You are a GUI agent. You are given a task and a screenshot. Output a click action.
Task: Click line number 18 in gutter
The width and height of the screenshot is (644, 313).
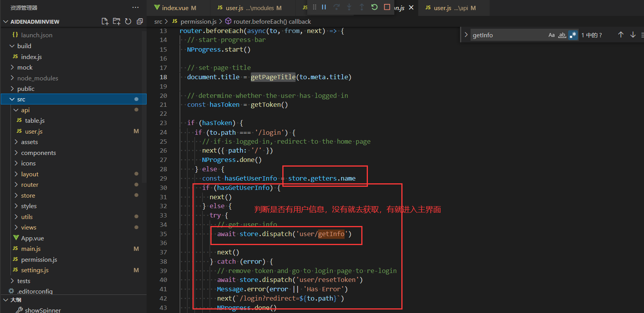[163, 77]
